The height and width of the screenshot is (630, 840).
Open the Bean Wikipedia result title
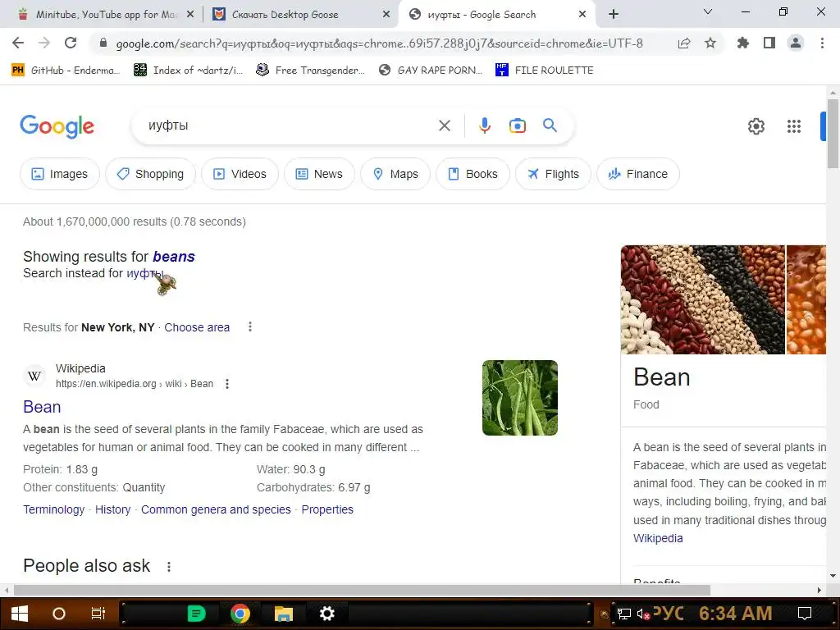pos(42,407)
